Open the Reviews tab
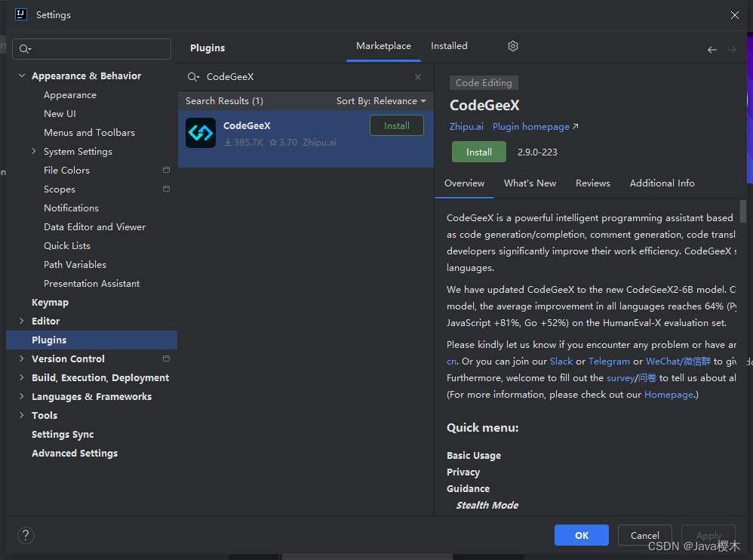Viewport: 753px width, 560px height. tap(592, 183)
